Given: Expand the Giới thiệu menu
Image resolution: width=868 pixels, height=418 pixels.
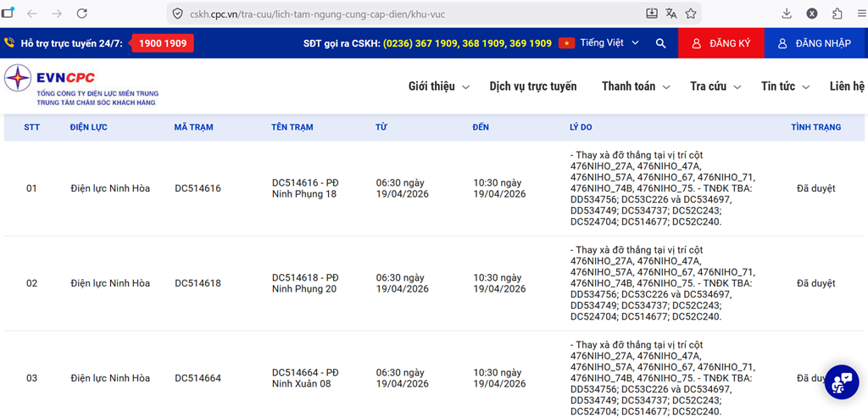Looking at the screenshot, I should [x=439, y=86].
